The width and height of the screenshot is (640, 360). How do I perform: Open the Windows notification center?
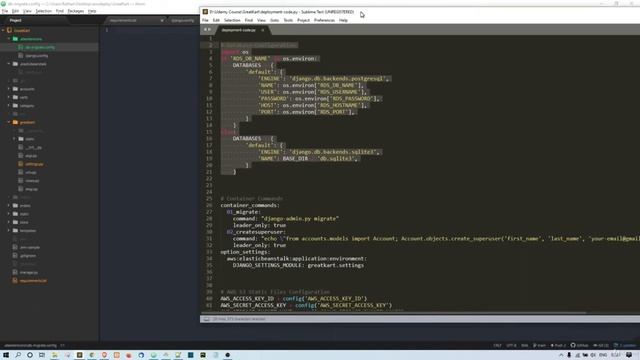click(x=629, y=355)
